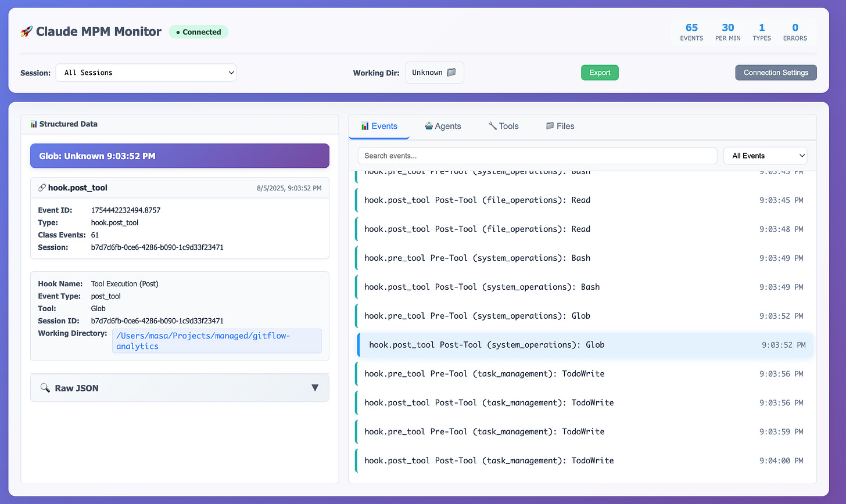Select highlighted Post-Tool Glob event row
Viewport: 846px width, 504px height.
[585, 345]
